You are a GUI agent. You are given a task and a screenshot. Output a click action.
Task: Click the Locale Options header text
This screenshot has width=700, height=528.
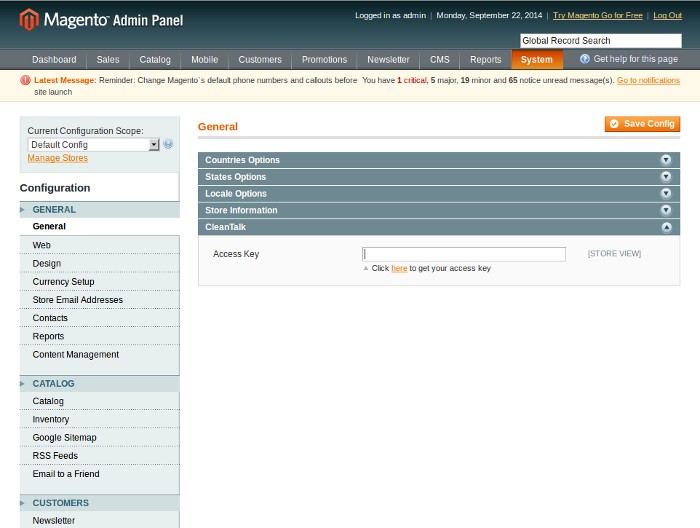tap(236, 194)
